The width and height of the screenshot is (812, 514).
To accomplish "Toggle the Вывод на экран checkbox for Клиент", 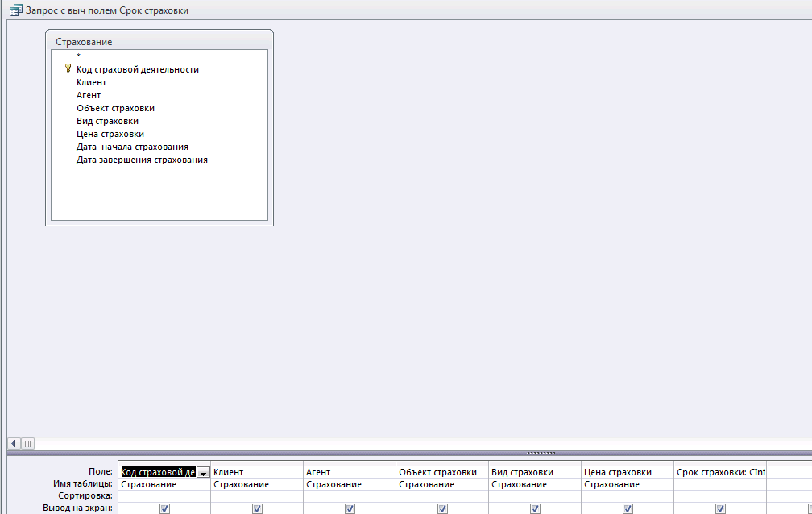I will click(x=257, y=508).
